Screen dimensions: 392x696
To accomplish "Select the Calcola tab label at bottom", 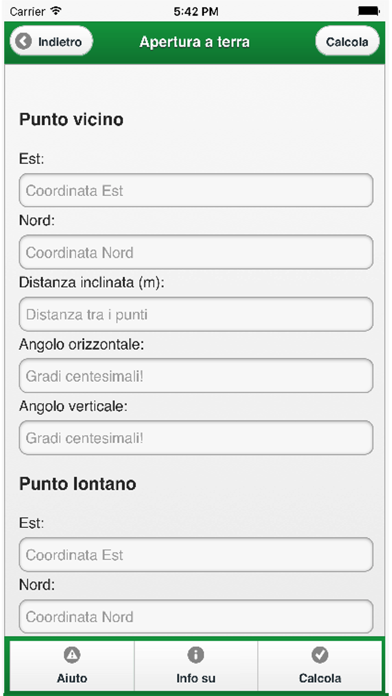I will tap(320, 678).
